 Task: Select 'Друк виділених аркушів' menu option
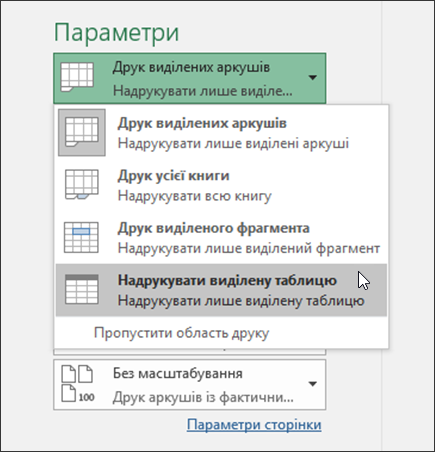point(221,133)
